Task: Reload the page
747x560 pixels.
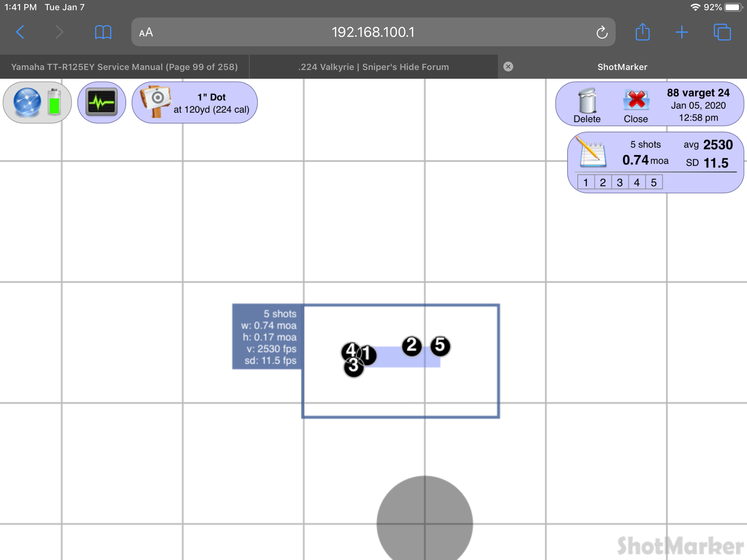Action: (x=602, y=32)
